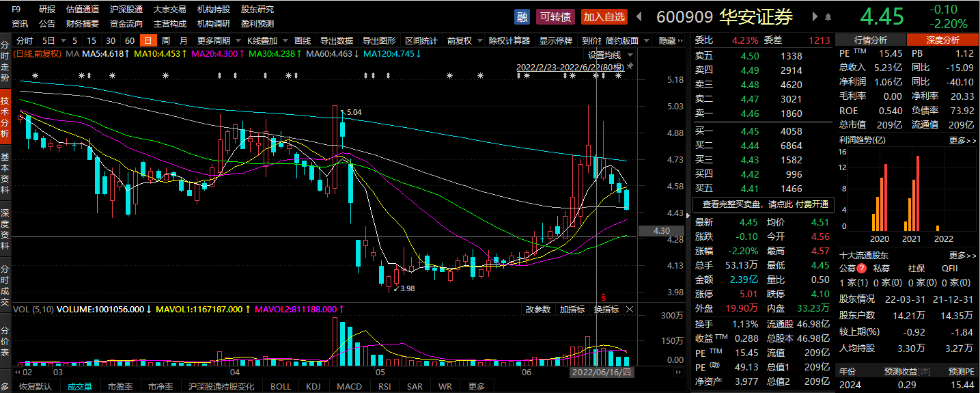The image size is (980, 393).
Task: Go to next stock with right arrow
Action: pos(814,16)
